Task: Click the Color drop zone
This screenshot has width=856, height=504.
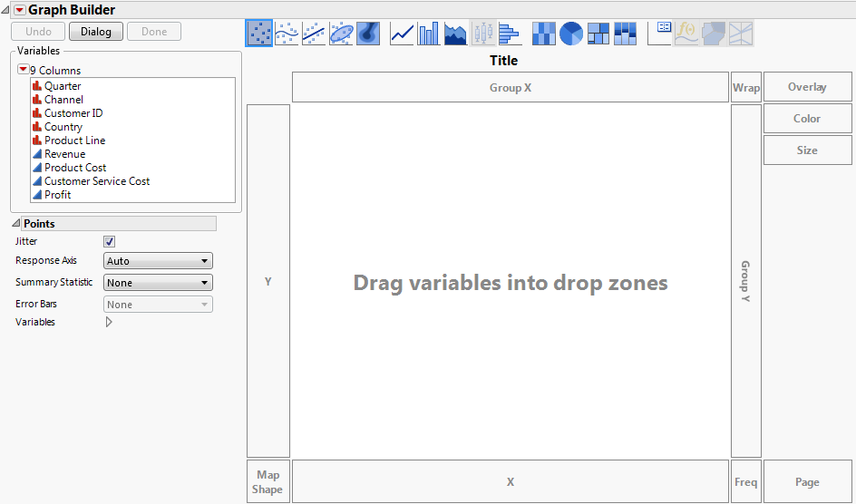Action: (807, 119)
